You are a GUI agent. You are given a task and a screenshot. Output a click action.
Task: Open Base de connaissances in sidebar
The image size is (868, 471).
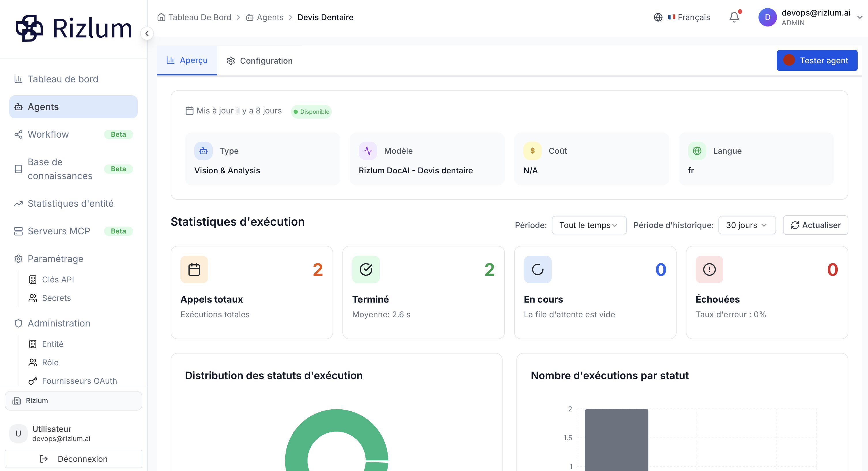pos(73,169)
